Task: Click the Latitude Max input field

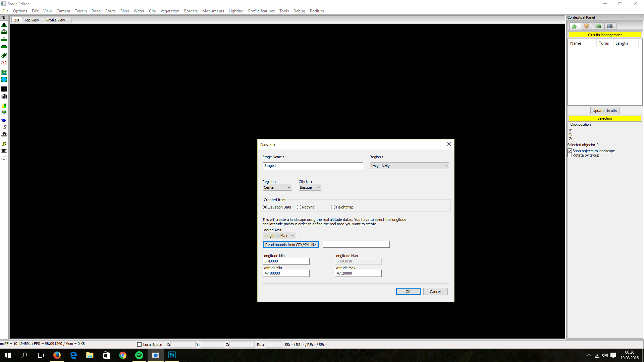Action: [358, 273]
